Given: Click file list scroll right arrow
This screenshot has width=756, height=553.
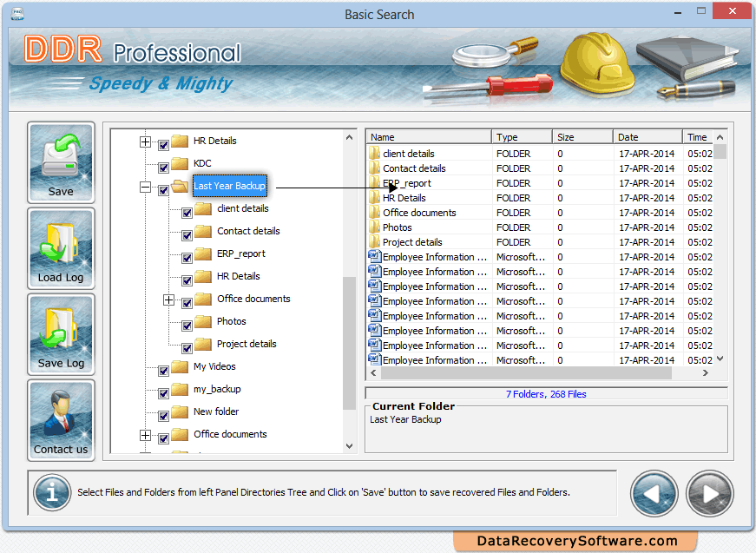Looking at the screenshot, I should tap(706, 372).
